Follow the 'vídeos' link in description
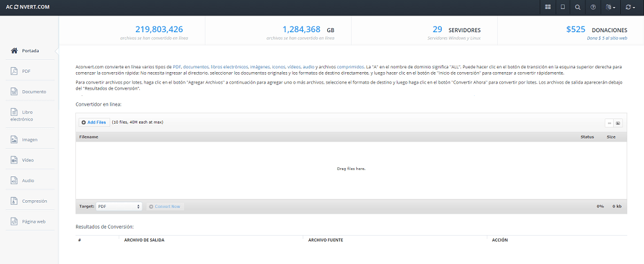This screenshot has width=644, height=264. click(294, 66)
